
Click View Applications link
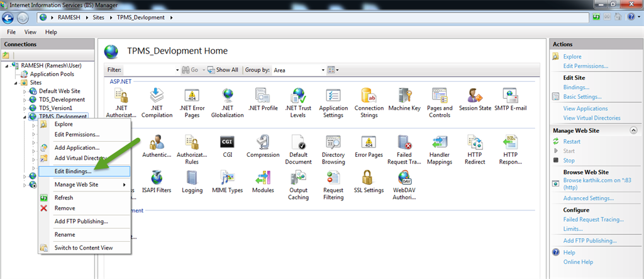[x=586, y=108]
